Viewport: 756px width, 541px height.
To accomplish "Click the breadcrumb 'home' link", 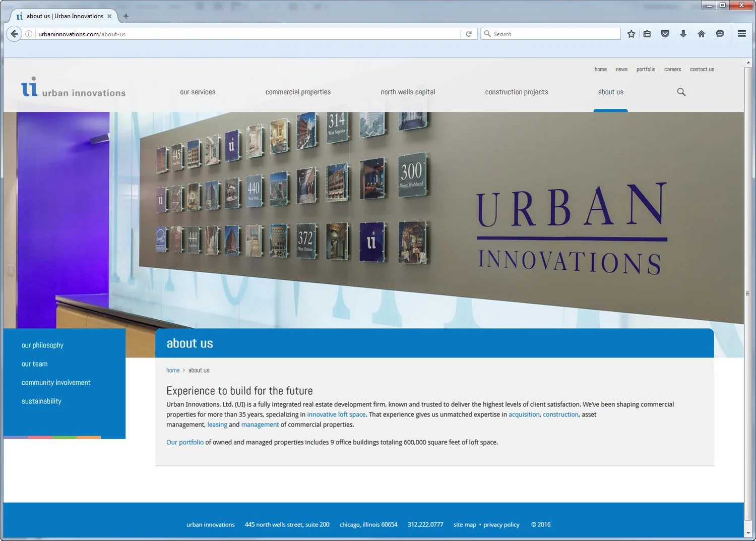I will pyautogui.click(x=173, y=370).
